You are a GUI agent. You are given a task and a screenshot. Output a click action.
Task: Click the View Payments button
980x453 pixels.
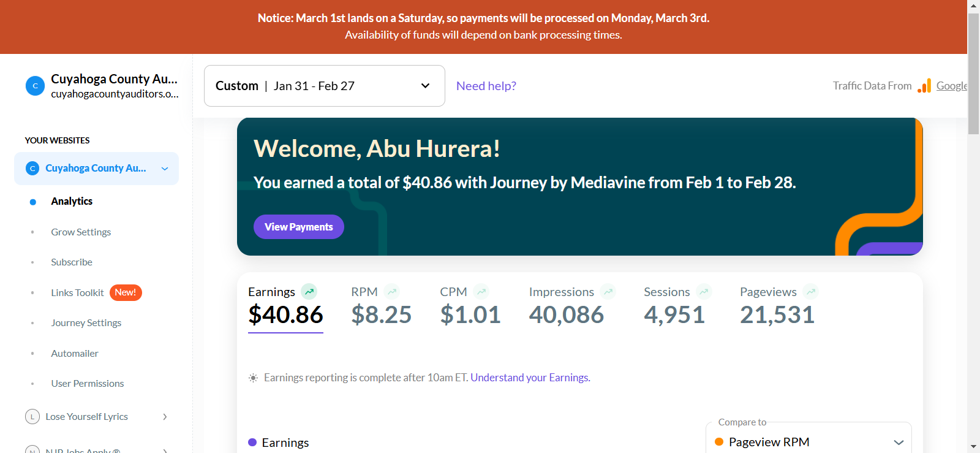299,227
